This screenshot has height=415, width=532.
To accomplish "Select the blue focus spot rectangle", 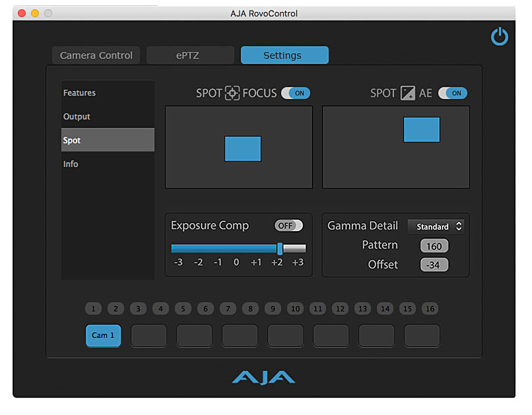I will pyautogui.click(x=242, y=149).
